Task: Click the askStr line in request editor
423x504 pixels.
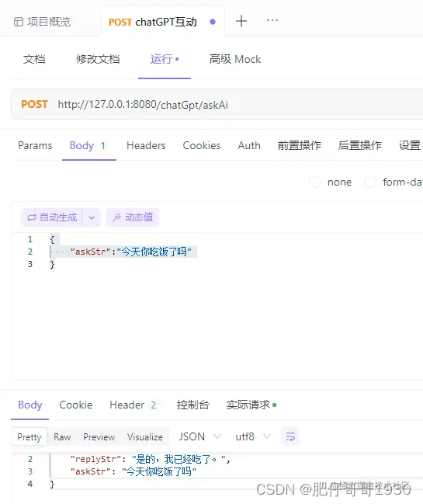Action: [x=130, y=252]
